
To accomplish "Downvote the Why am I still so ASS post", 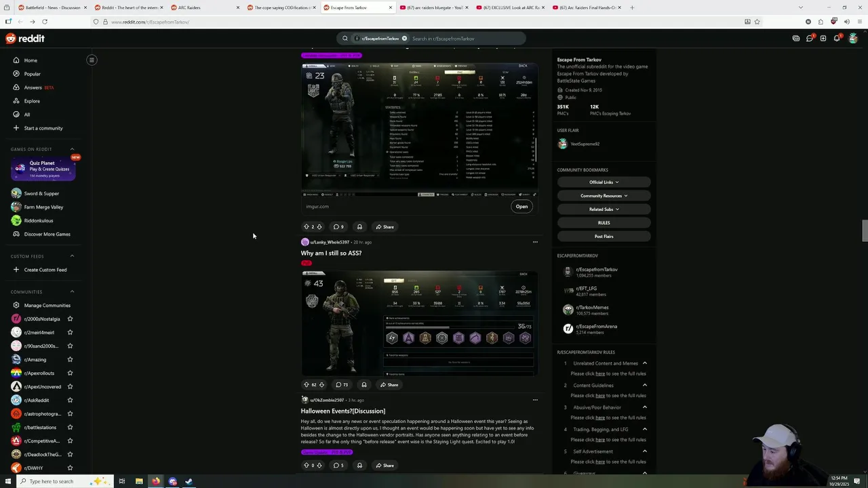I will [321, 385].
